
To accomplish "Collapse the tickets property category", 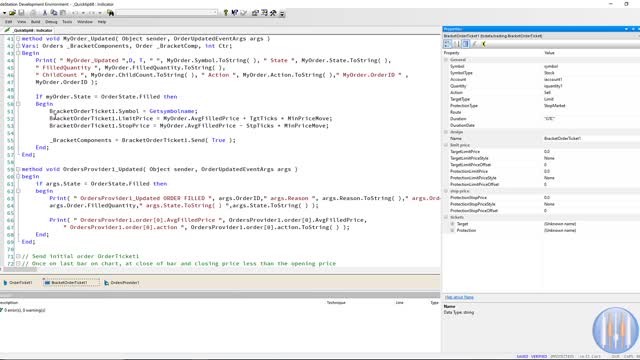I will [x=446, y=217].
